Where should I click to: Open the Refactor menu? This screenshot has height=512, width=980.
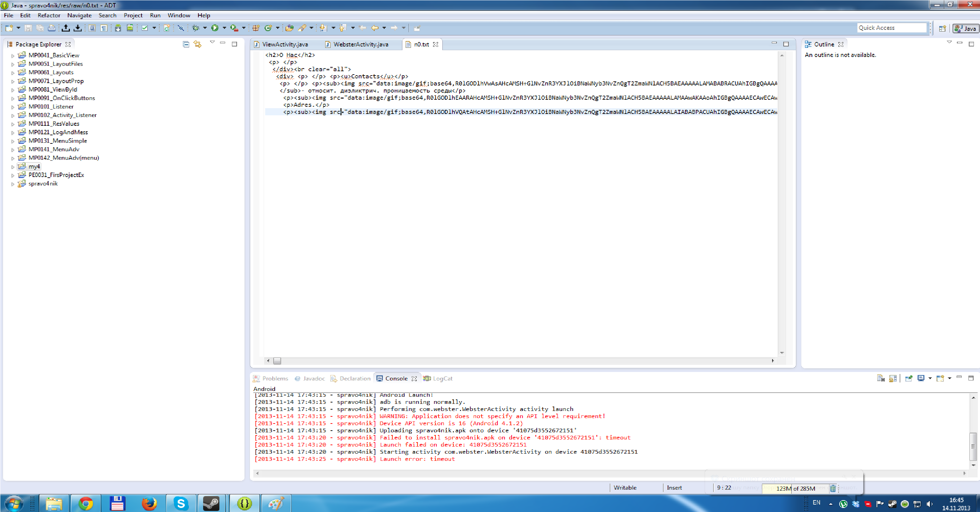coord(49,15)
